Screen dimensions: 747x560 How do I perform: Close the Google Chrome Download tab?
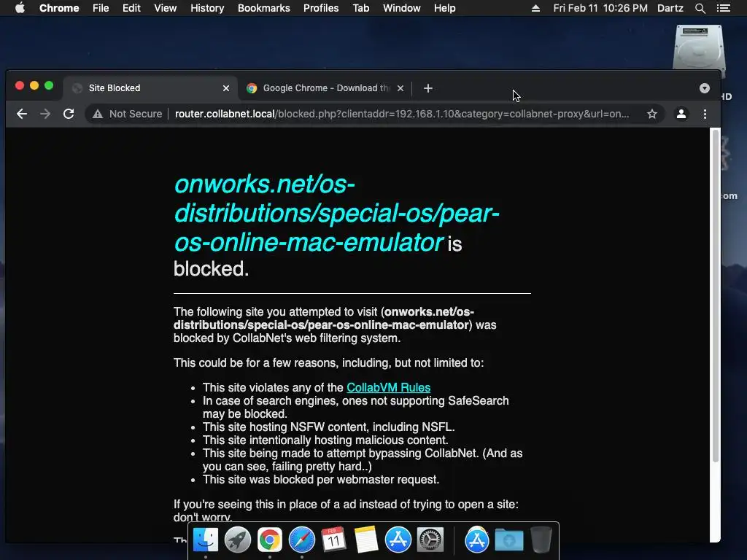click(x=400, y=88)
